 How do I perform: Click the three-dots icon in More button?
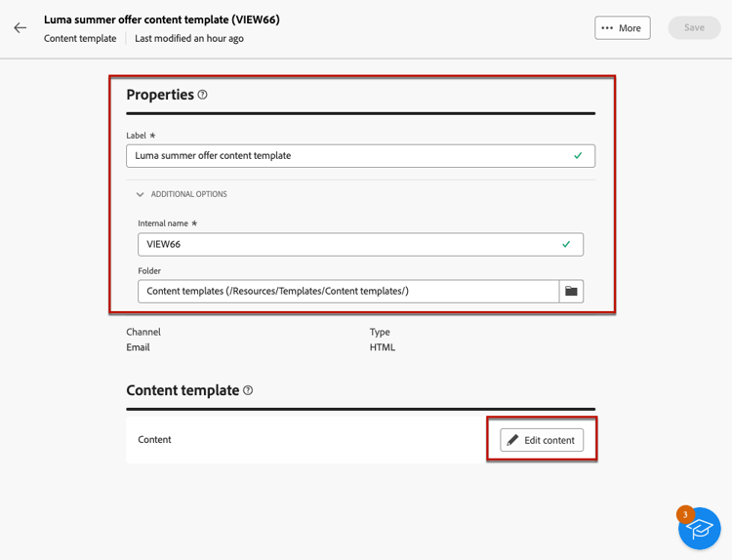pos(607,28)
